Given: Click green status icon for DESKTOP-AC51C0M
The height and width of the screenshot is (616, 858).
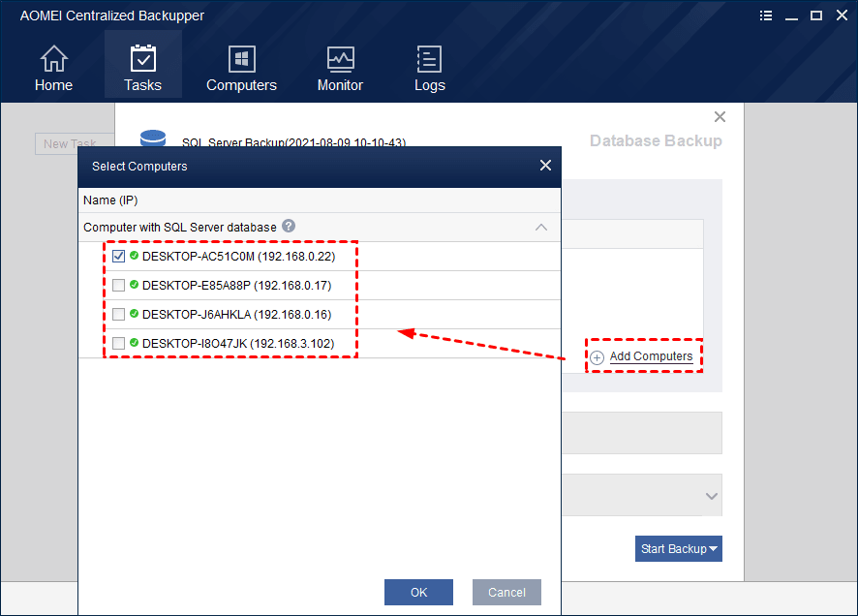Looking at the screenshot, I should pyautogui.click(x=134, y=255).
